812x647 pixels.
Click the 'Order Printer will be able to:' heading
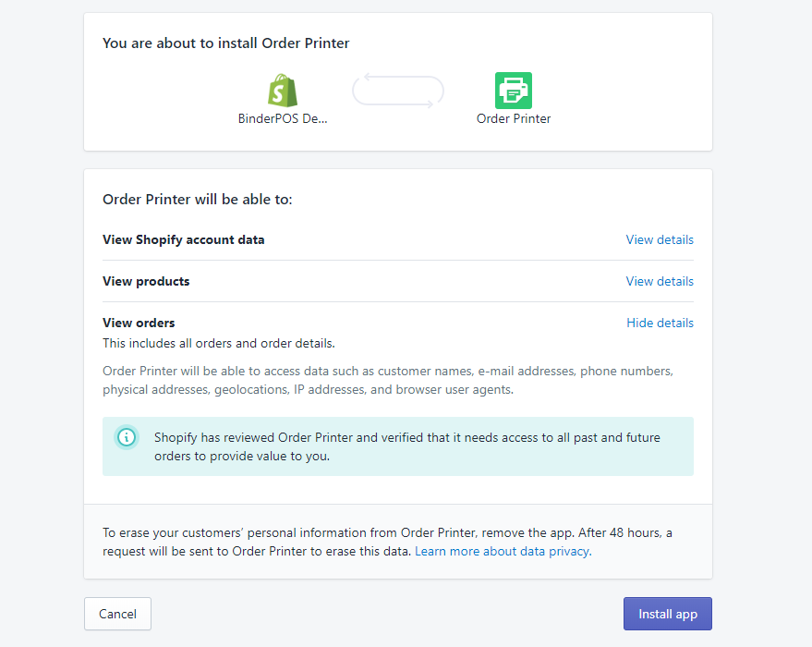[x=198, y=199]
